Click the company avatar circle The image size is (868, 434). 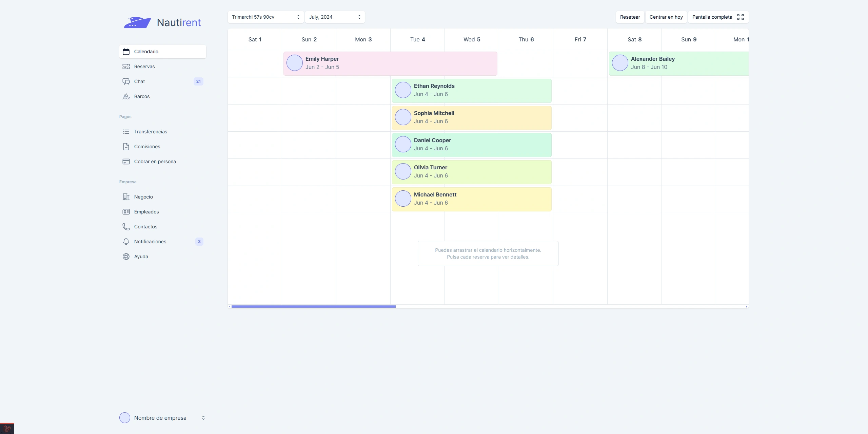(125, 418)
